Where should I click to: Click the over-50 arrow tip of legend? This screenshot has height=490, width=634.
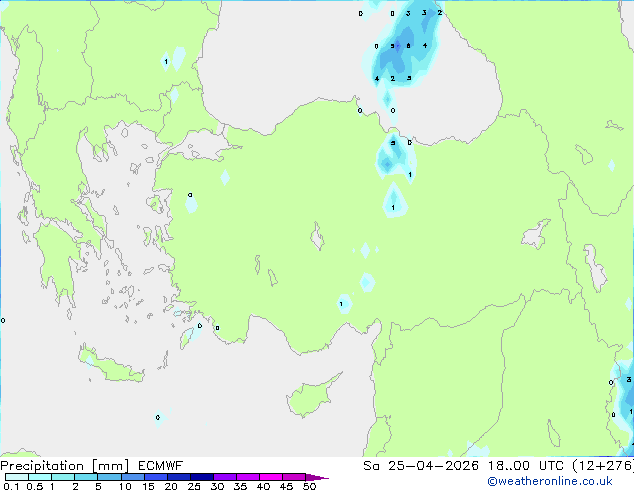317,477
